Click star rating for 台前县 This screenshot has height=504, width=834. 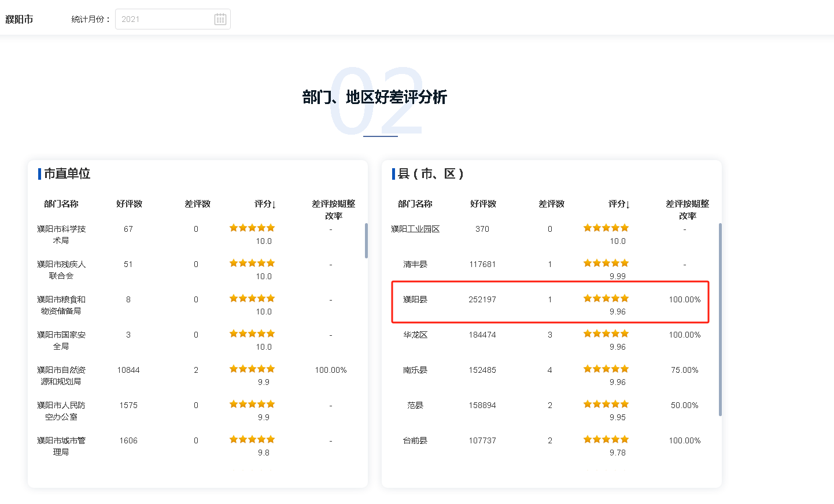point(606,439)
